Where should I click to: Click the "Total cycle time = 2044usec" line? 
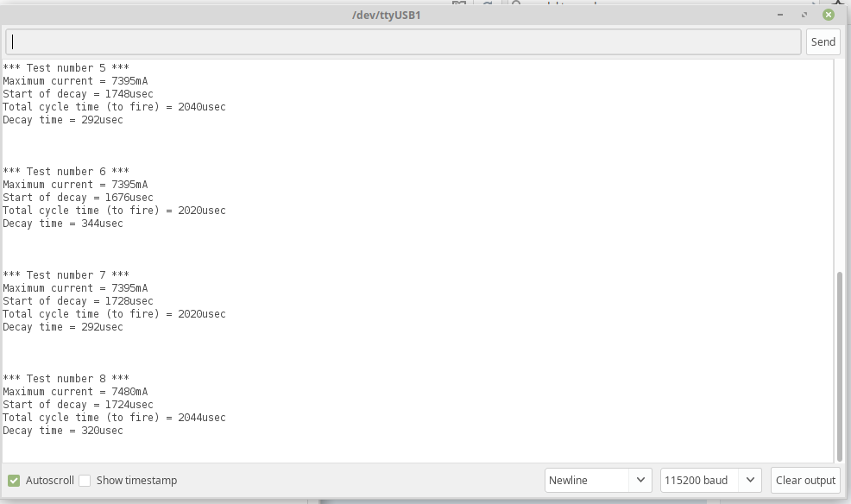pos(114,418)
